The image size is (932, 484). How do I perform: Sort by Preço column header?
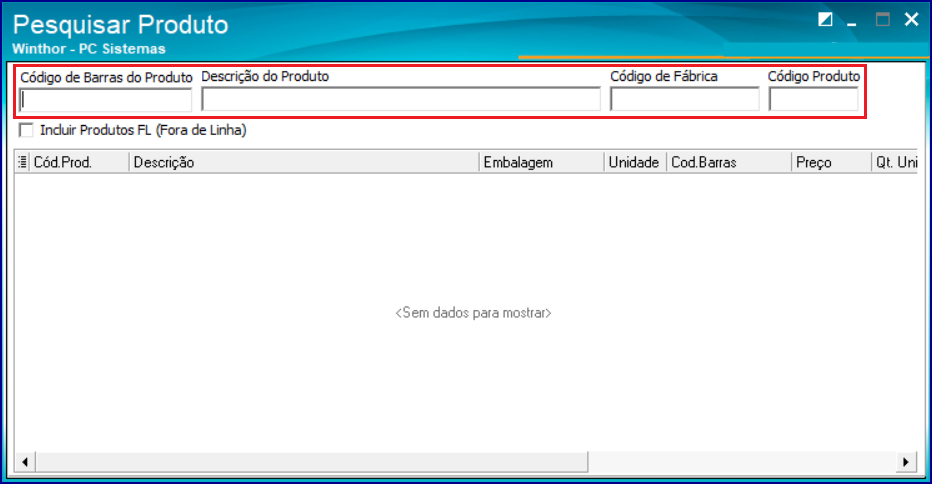pos(831,162)
